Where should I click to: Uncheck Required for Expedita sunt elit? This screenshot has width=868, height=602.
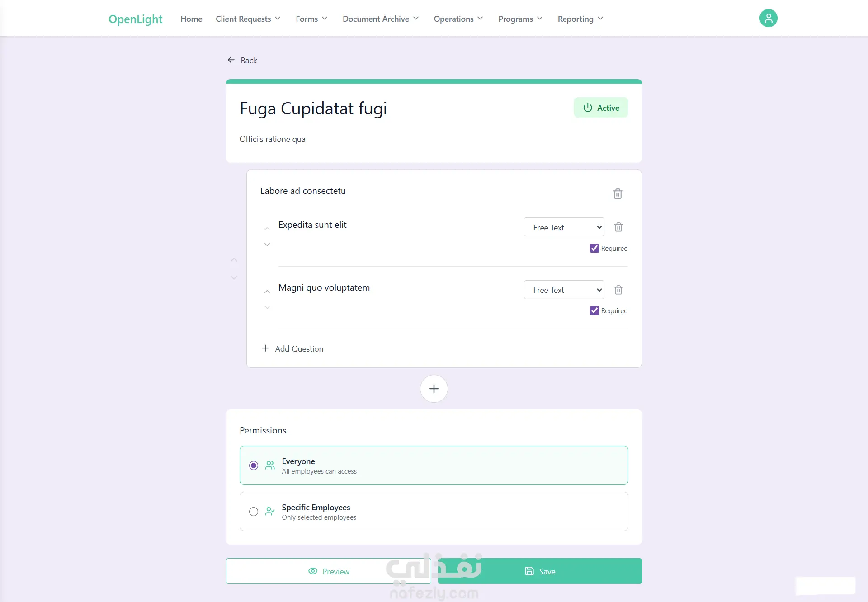594,248
